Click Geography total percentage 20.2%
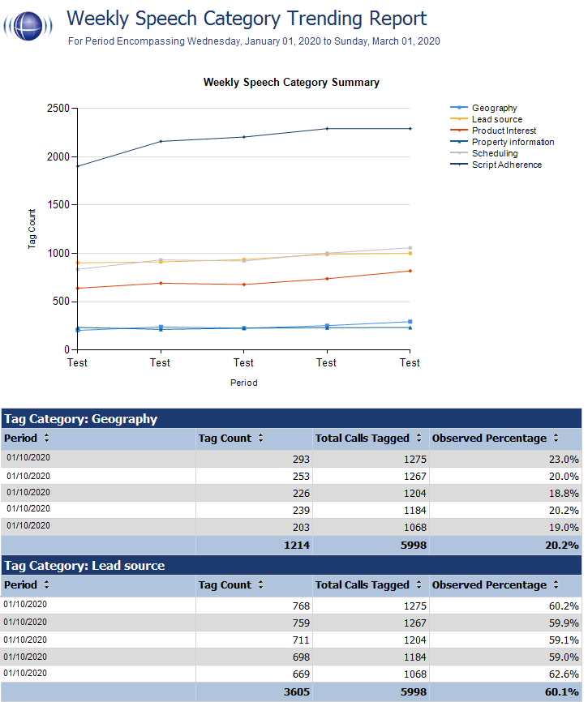This screenshot has height=702, width=588. (x=562, y=546)
